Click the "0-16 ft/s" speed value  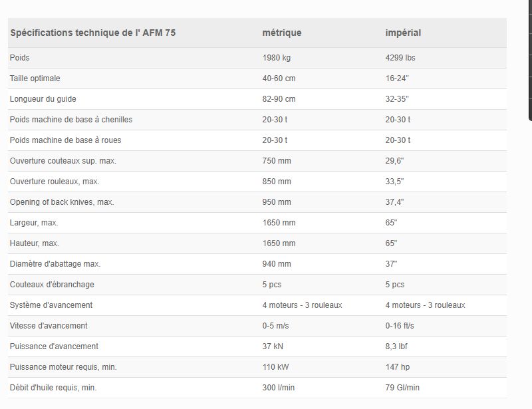(400, 326)
